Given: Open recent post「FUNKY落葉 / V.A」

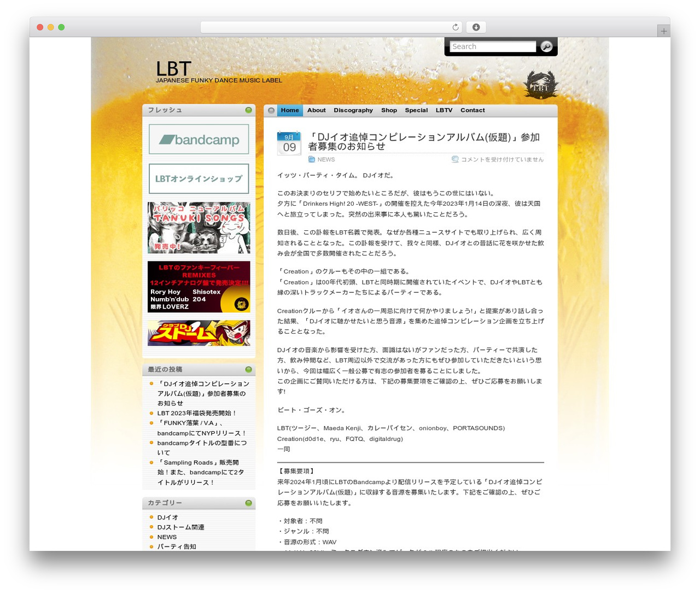Looking at the screenshot, I should tap(202, 428).
